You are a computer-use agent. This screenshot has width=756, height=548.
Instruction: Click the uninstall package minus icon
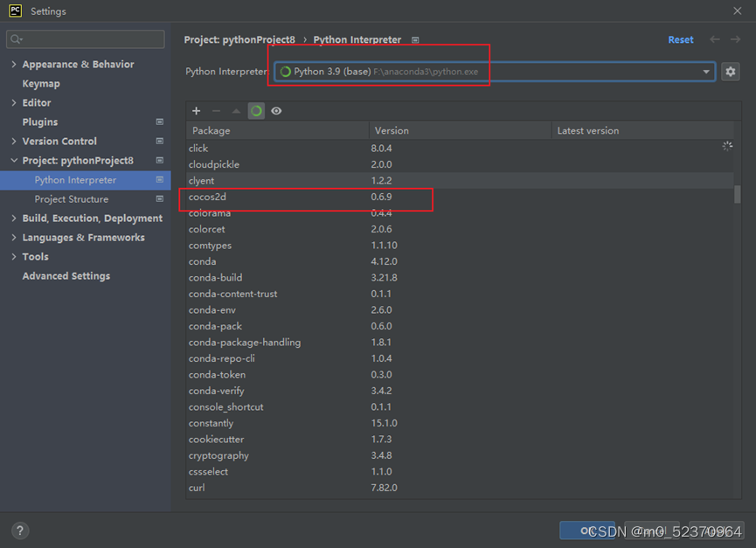(216, 111)
